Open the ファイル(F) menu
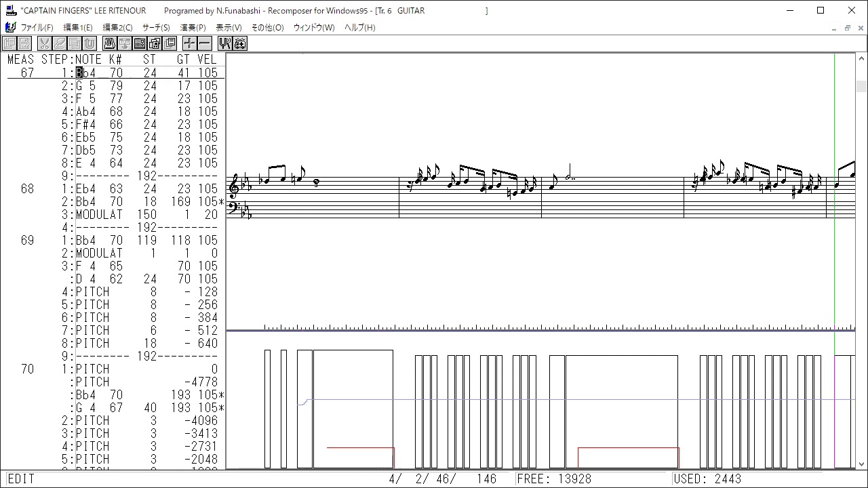The width and height of the screenshot is (868, 488). click(37, 28)
